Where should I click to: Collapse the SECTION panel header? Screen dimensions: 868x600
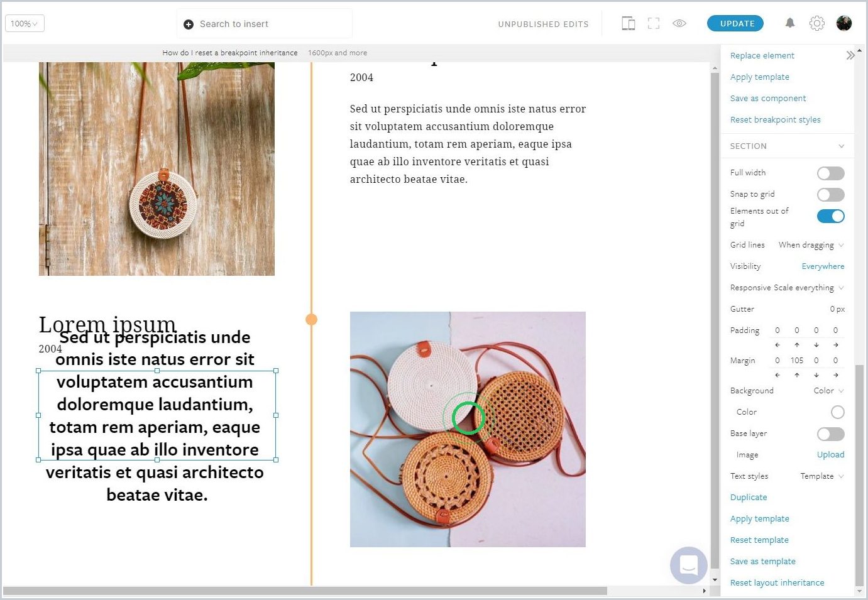pyautogui.click(x=787, y=146)
